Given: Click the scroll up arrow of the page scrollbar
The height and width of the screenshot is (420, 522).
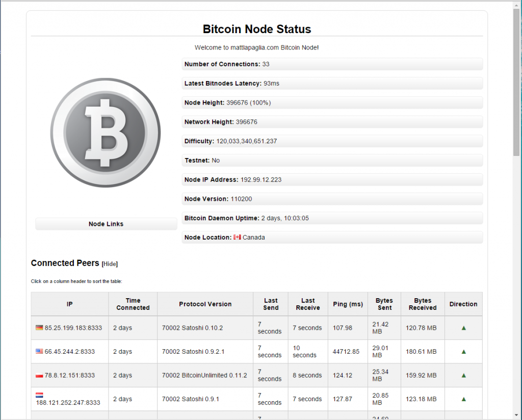Looking at the screenshot, I should (x=517, y=5).
